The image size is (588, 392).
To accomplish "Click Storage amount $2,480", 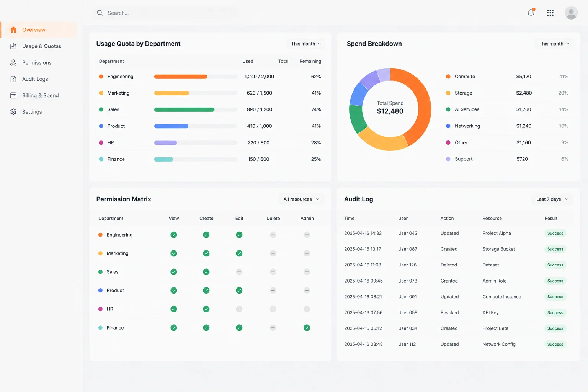I will [524, 93].
